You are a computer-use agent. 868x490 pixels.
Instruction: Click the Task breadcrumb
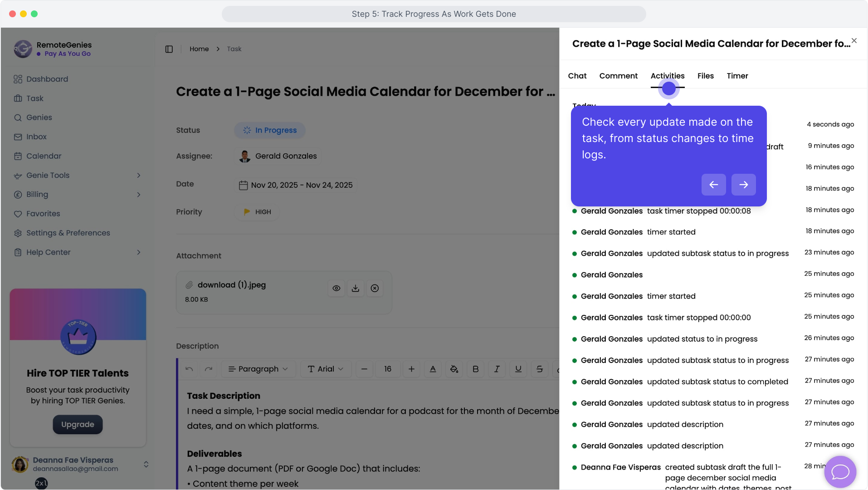coord(234,49)
